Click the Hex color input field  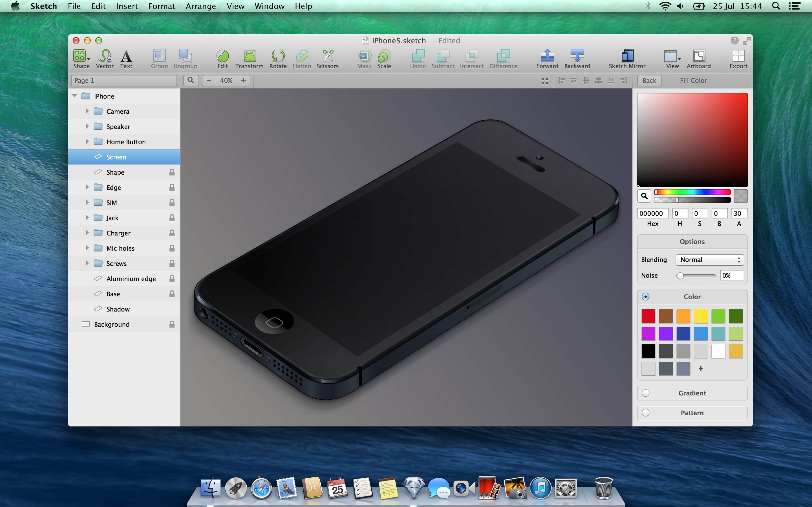point(652,213)
